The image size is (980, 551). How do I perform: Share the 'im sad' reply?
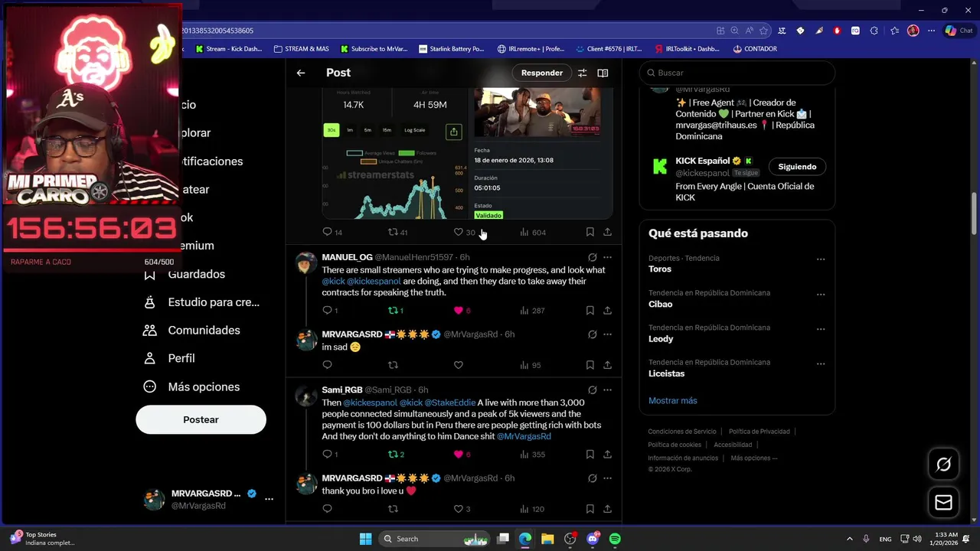pos(607,365)
